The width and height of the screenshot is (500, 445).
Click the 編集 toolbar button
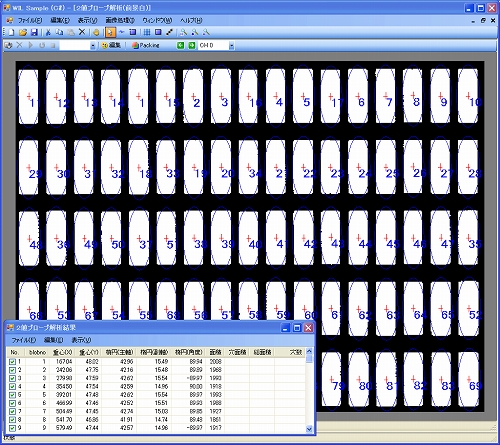point(111,45)
